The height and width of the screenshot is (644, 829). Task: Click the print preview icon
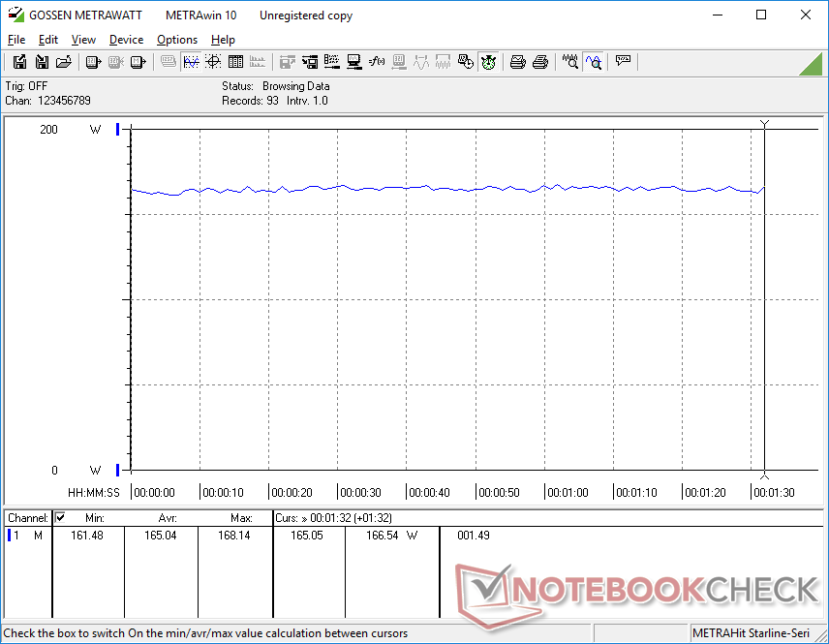517,62
